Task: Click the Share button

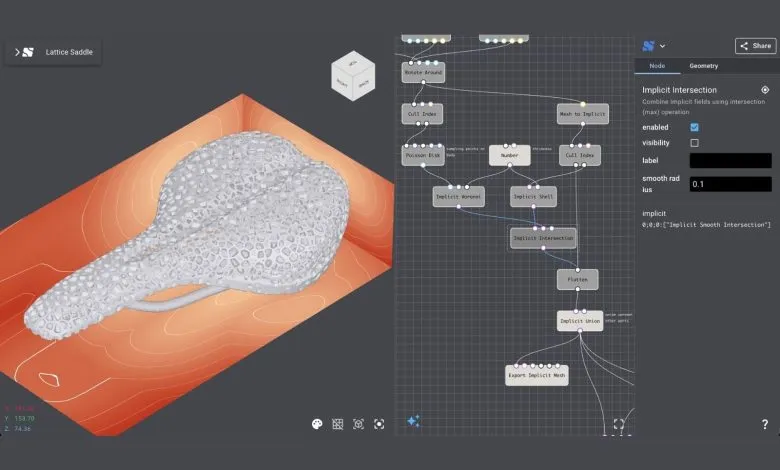Action: [x=755, y=46]
